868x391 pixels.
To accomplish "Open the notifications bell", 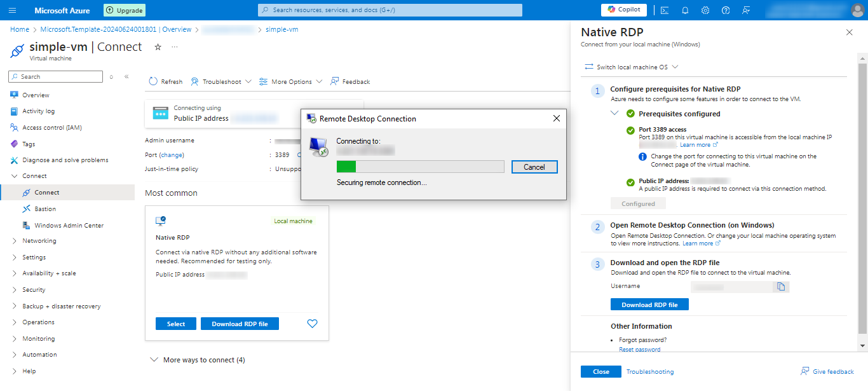I will pos(685,10).
